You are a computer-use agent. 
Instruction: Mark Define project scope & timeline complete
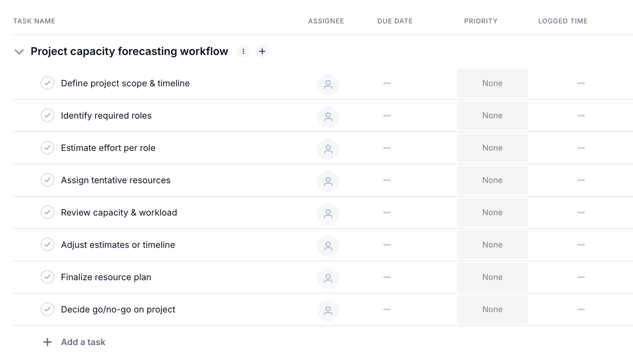tap(48, 83)
